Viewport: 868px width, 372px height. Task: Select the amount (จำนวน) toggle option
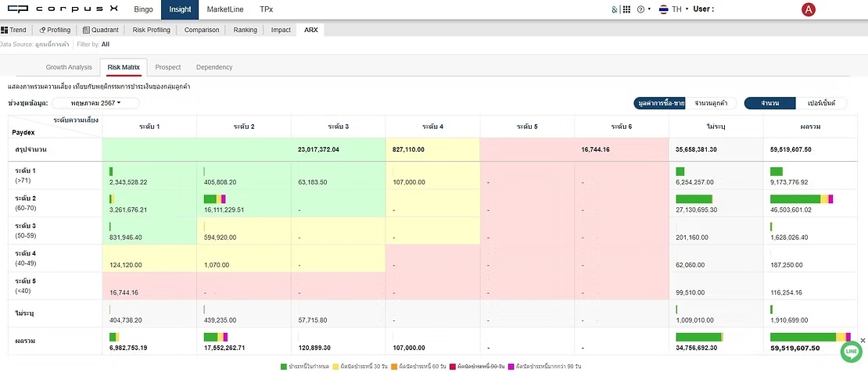point(770,103)
